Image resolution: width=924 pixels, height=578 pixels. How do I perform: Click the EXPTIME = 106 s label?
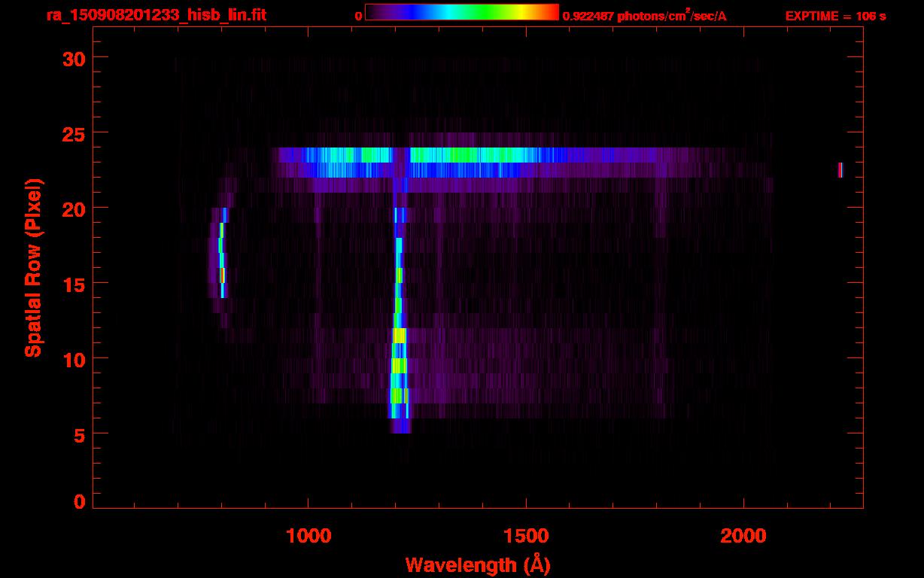pyautogui.click(x=835, y=16)
